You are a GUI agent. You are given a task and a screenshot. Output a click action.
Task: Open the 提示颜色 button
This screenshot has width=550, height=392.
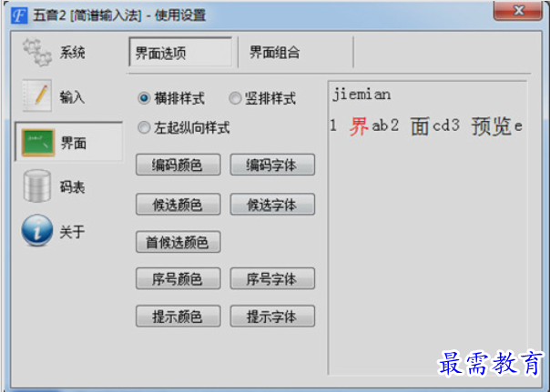178,317
